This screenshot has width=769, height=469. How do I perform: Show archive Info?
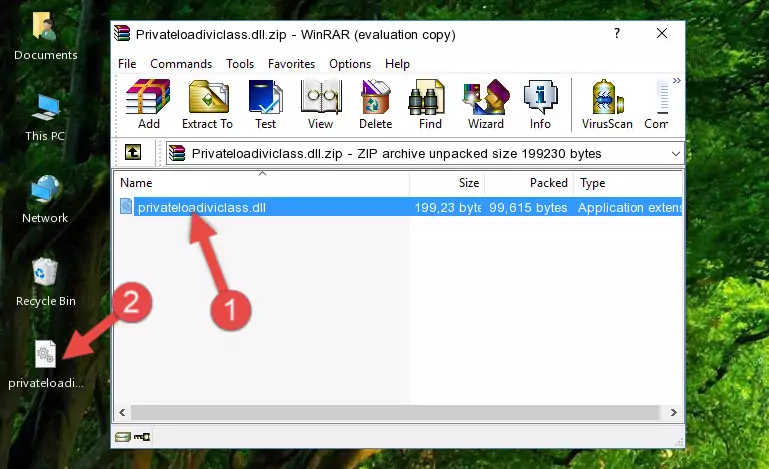point(540,104)
